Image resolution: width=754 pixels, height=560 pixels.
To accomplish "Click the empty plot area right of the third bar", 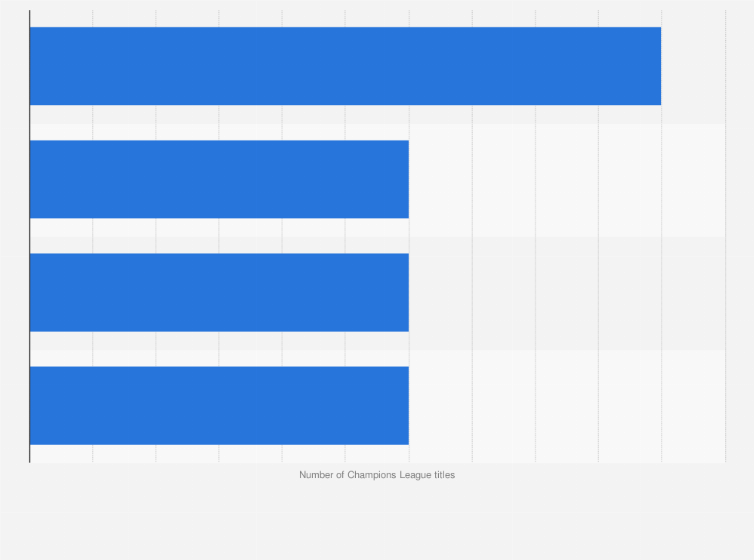I will [x=567, y=292].
